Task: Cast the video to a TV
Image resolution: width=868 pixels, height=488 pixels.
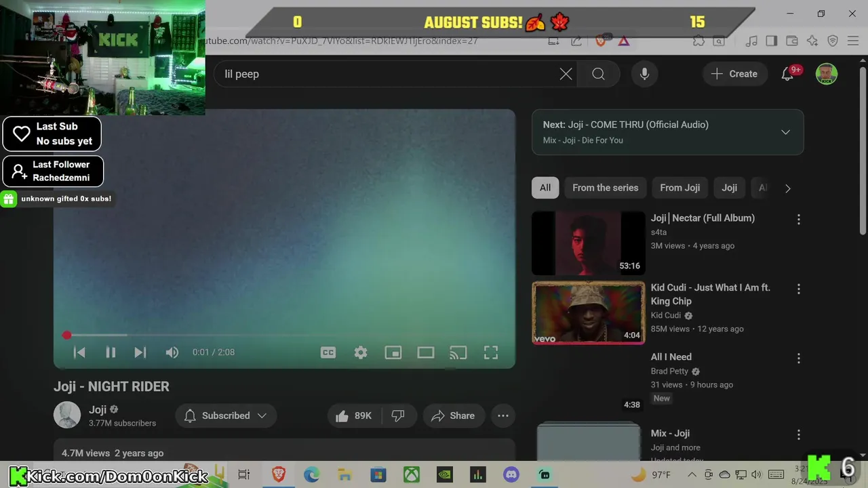Action: pos(458,352)
